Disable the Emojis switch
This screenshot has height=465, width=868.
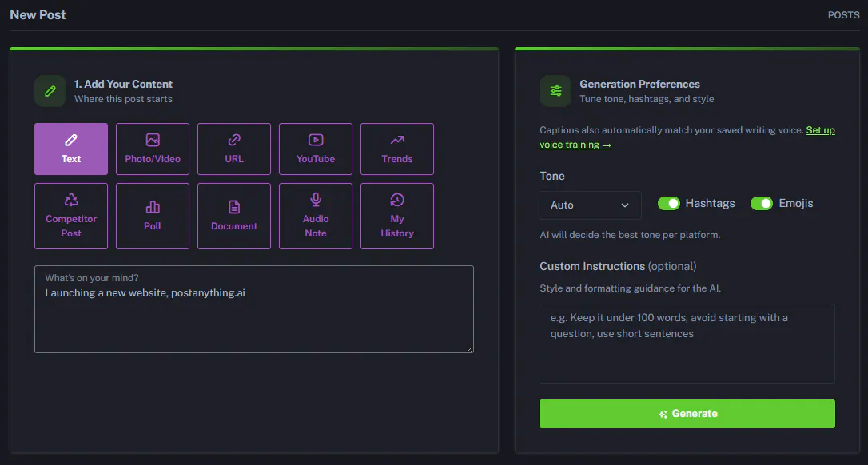point(762,203)
